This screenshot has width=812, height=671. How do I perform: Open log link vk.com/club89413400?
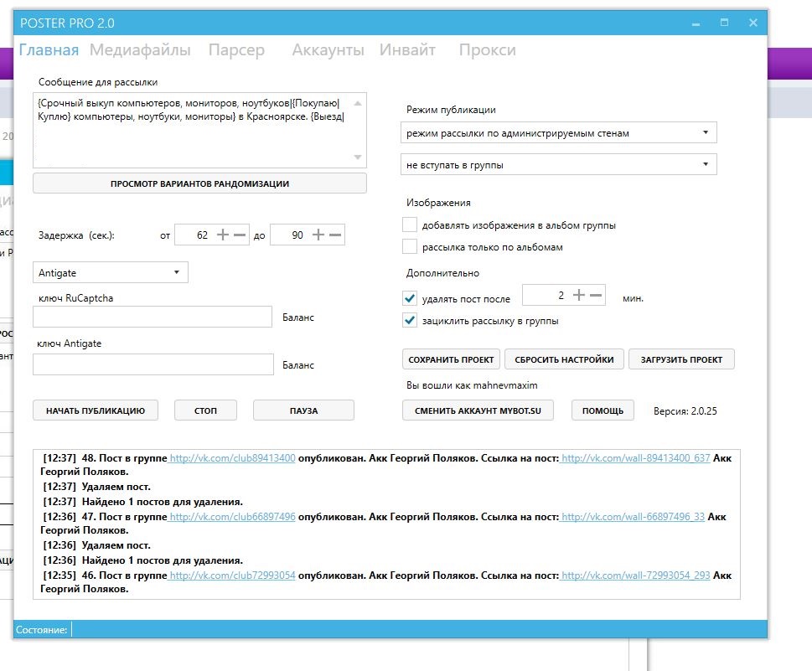pyautogui.click(x=232, y=457)
